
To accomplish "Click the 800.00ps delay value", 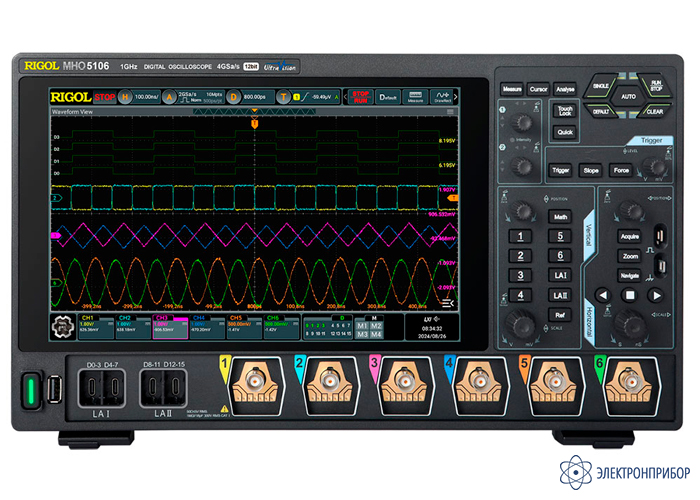I will [255, 97].
